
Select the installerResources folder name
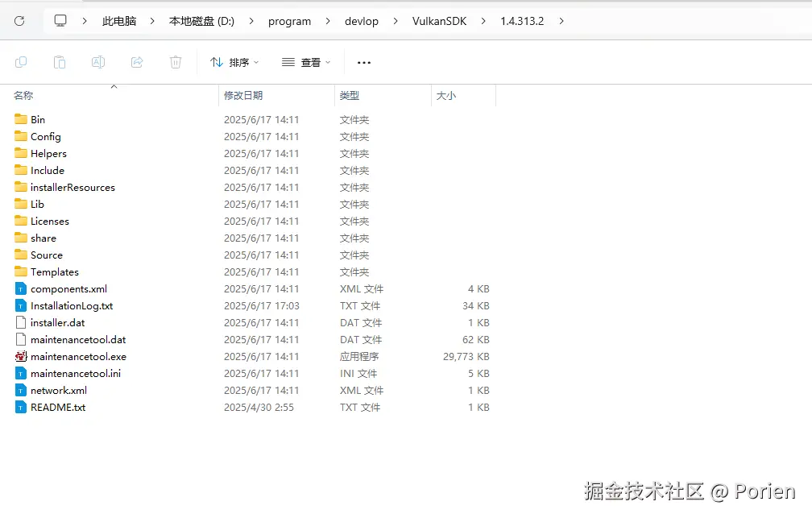point(72,188)
